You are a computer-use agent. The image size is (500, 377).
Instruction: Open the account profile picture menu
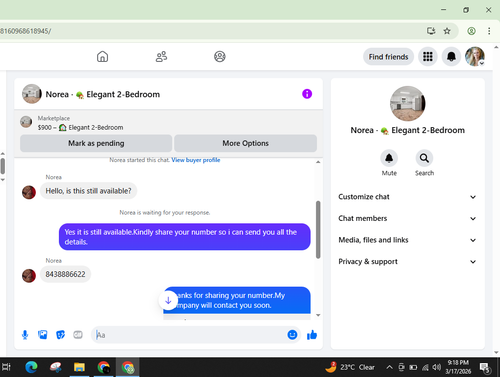point(475,56)
